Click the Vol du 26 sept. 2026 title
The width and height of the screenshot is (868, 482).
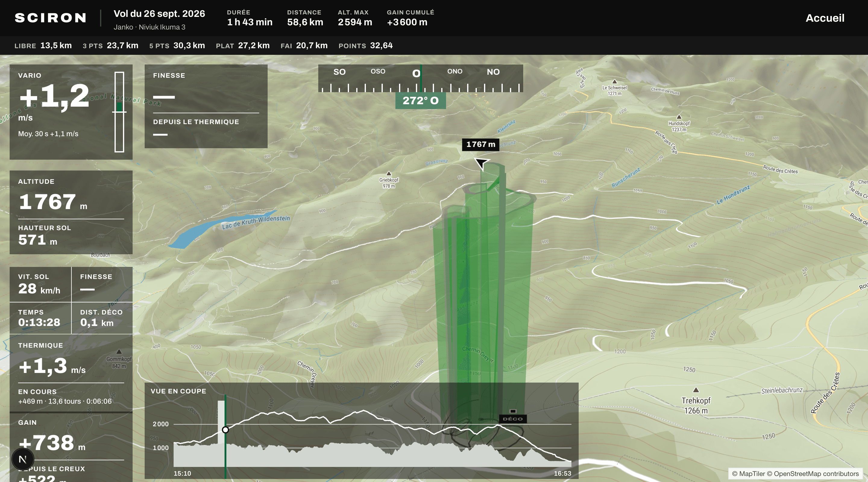[159, 14]
